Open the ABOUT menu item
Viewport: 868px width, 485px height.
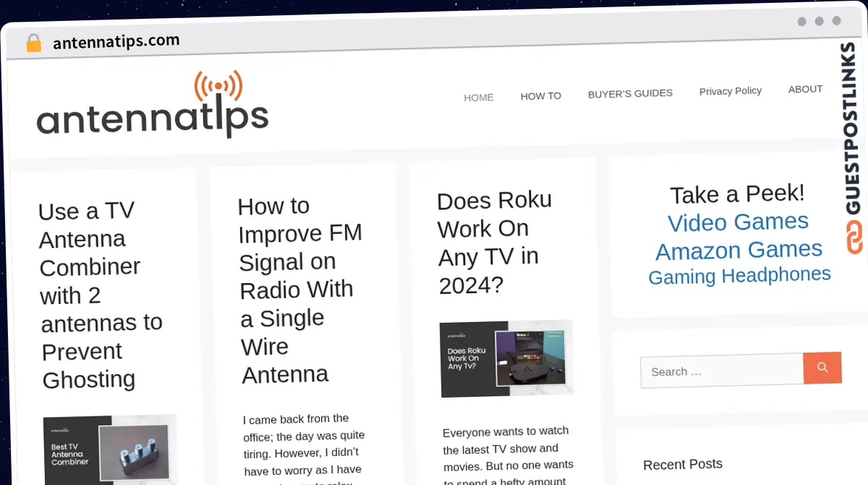tap(805, 89)
